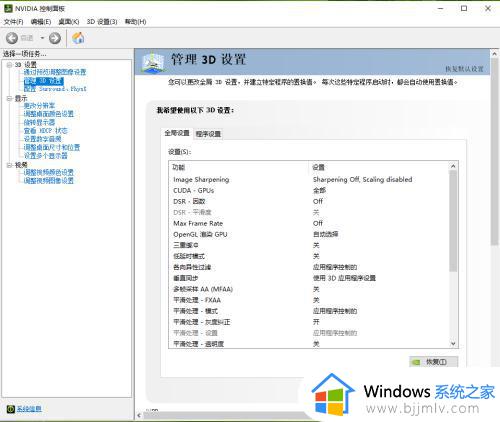Screen dimensions: 500x422
Task: Select 管理 3D 设置 in the task tree
Action: point(43,81)
